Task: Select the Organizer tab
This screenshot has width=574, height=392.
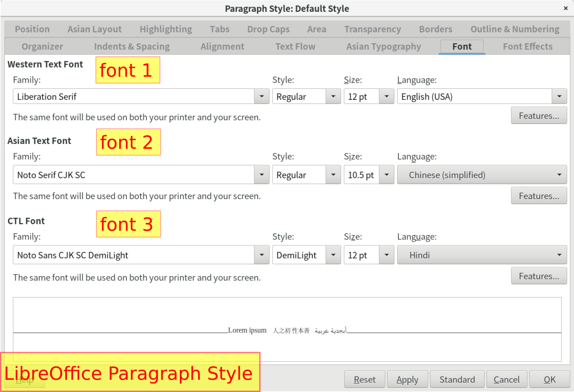Action: [42, 46]
